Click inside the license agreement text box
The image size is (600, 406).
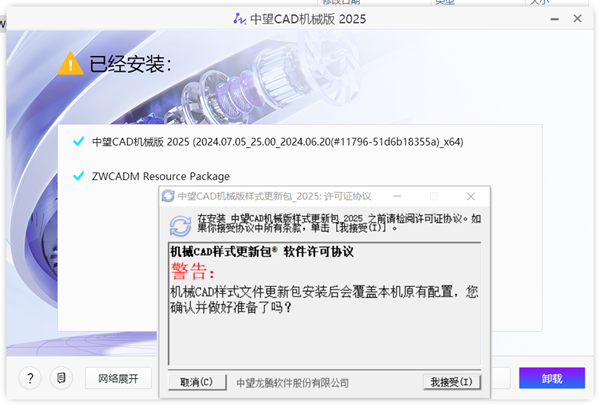(x=324, y=304)
